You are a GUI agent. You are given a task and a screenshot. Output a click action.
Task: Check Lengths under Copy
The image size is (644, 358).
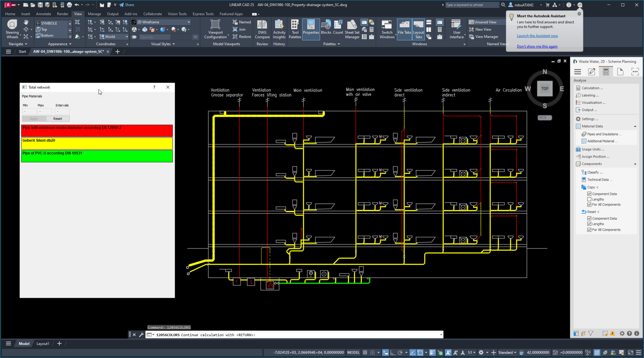pos(589,199)
